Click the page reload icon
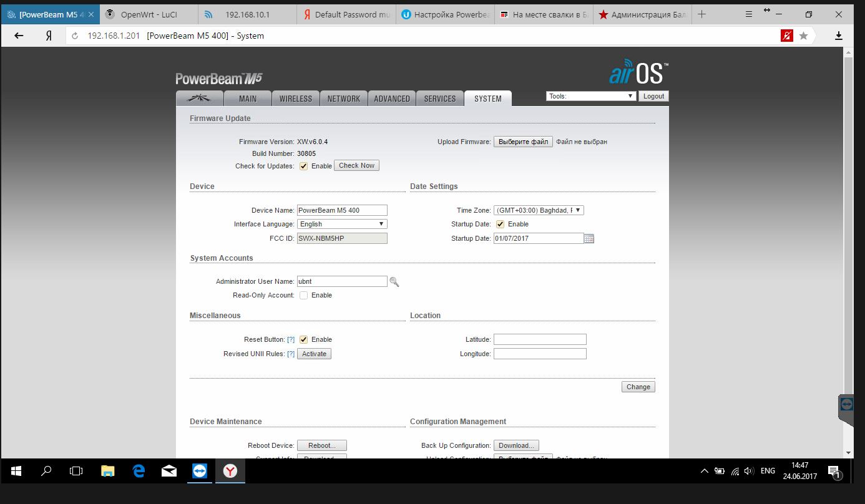 (76, 36)
